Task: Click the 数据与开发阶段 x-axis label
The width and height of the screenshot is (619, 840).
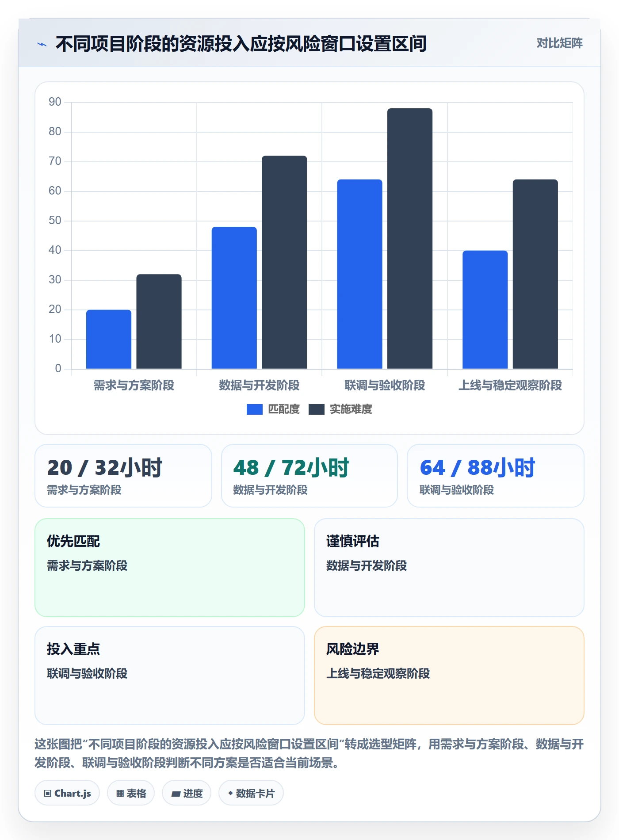Action: (260, 386)
